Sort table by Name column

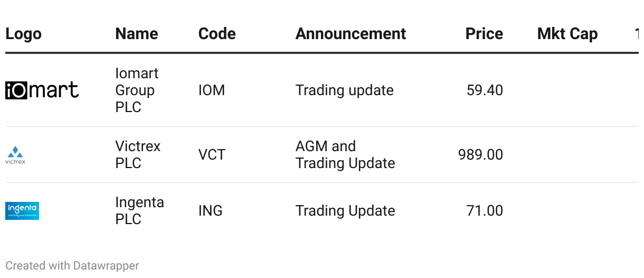(137, 34)
